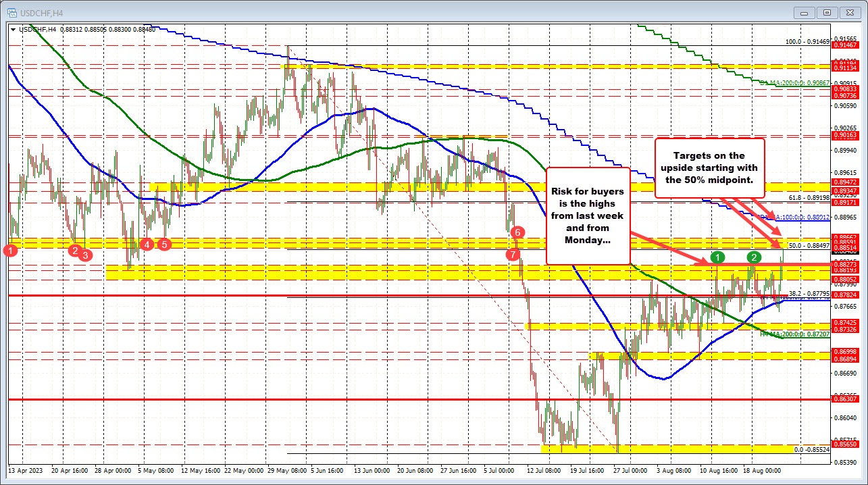Click red marker 1 at the left chart edge
Image resolution: width=868 pixels, height=485 pixels.
[x=9, y=250]
